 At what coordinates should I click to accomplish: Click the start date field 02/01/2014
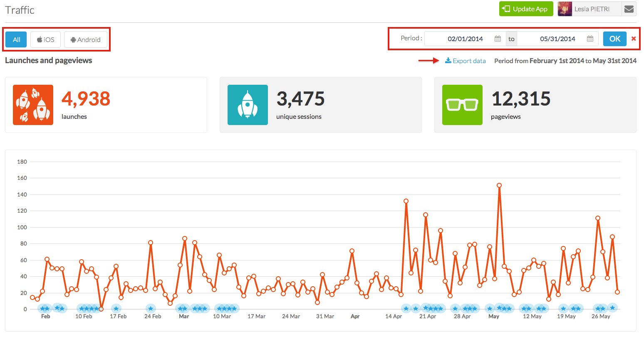click(465, 39)
